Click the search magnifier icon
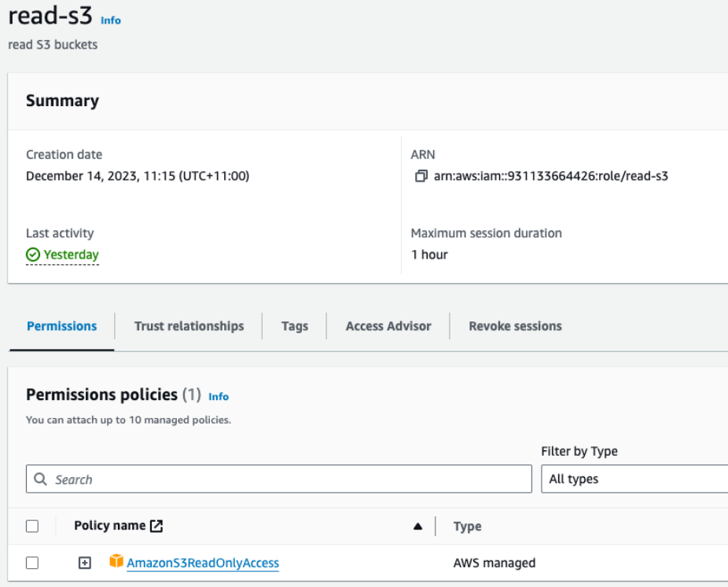Image resolution: width=728 pixels, height=587 pixels. coord(41,479)
